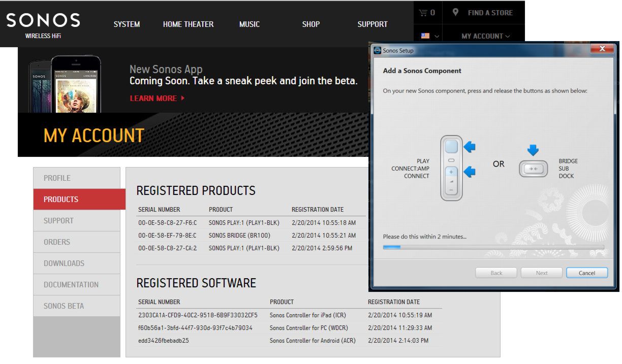Click the setup progress bar
The height and width of the screenshot is (364, 622).
tap(493, 247)
